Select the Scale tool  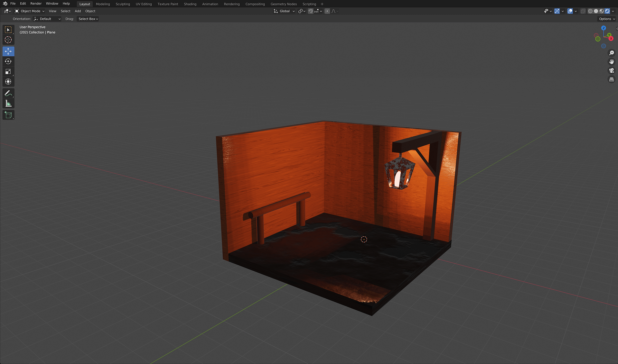(x=8, y=71)
